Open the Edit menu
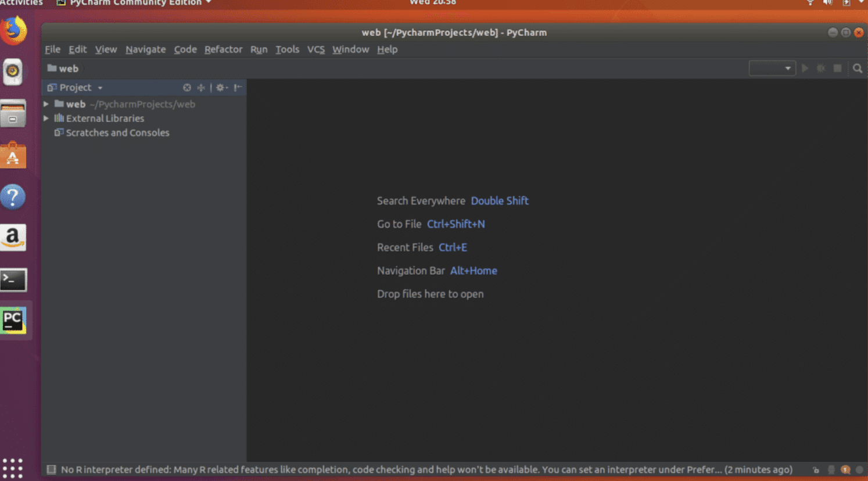 click(77, 49)
